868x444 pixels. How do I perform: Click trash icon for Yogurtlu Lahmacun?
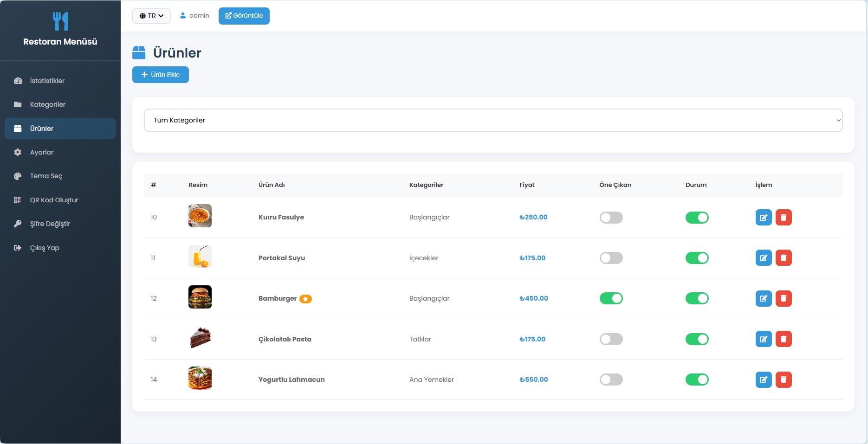784,380
